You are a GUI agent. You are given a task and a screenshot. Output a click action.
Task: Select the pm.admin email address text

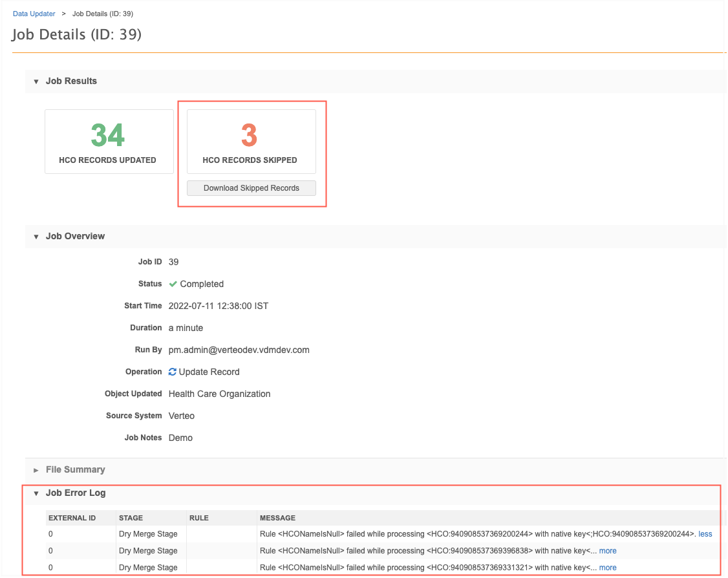[x=239, y=350]
